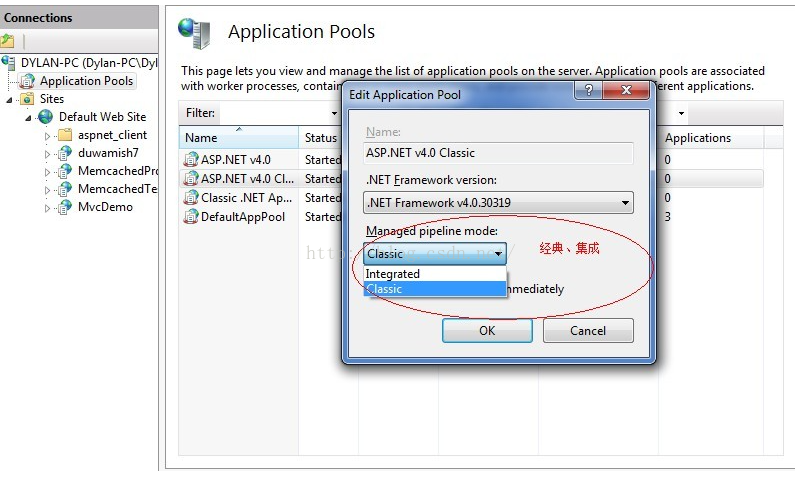Image resolution: width=802 pixels, height=484 pixels.
Task: Click the Application Pools tree icon
Action: pos(27,81)
